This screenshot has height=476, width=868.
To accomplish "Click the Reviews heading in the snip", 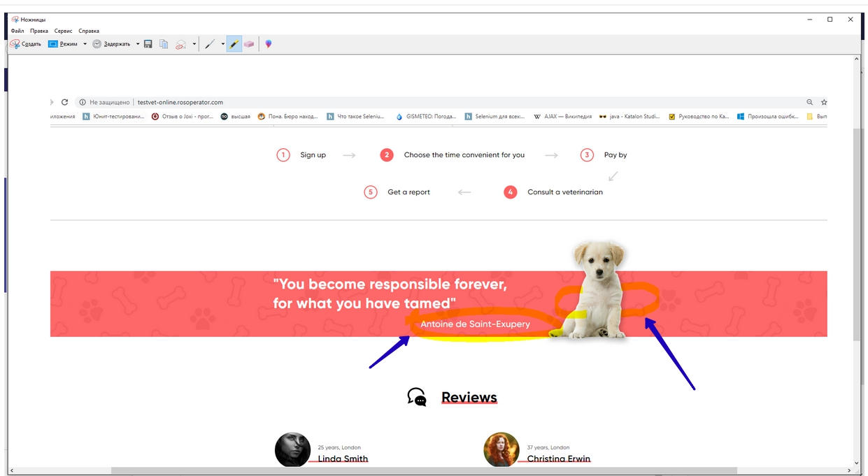I will tap(469, 398).
